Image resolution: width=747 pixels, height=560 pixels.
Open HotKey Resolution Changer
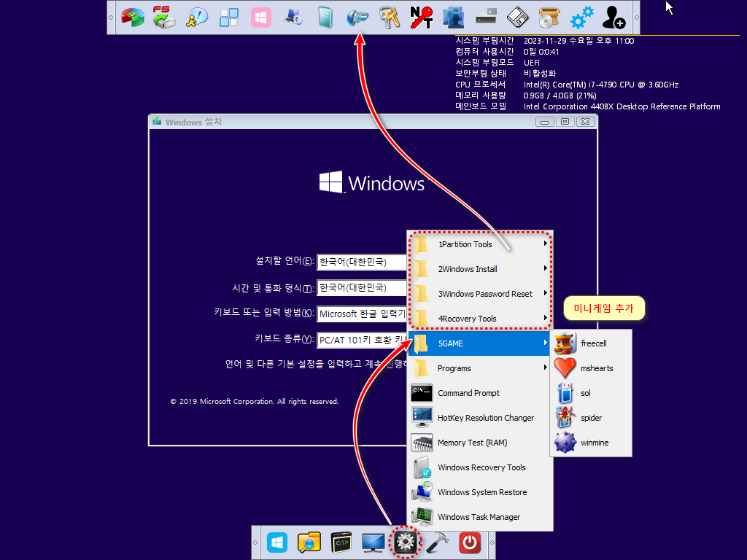[x=480, y=418]
